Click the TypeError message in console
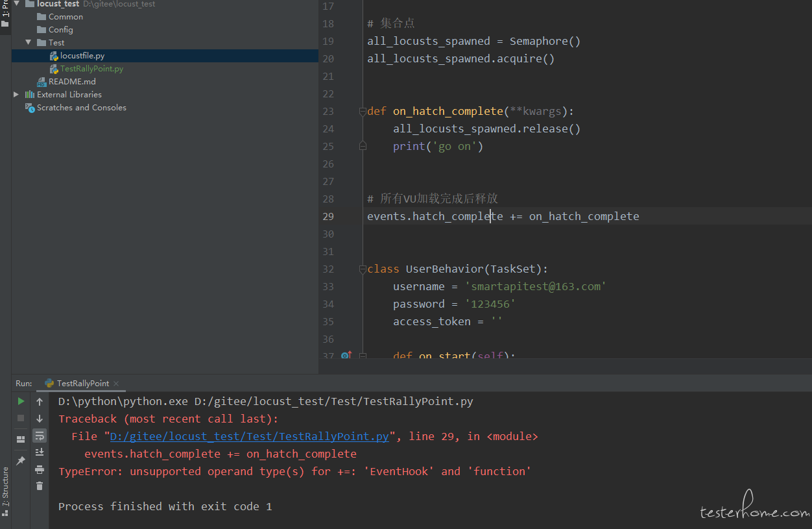Screen dimensions: 812x529 tap(295, 472)
